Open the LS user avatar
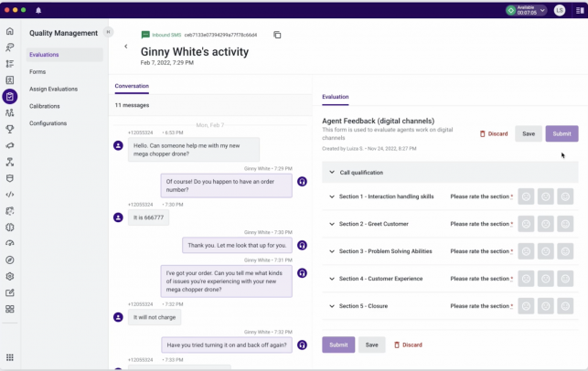This screenshot has height=371, width=588. pyautogui.click(x=560, y=10)
